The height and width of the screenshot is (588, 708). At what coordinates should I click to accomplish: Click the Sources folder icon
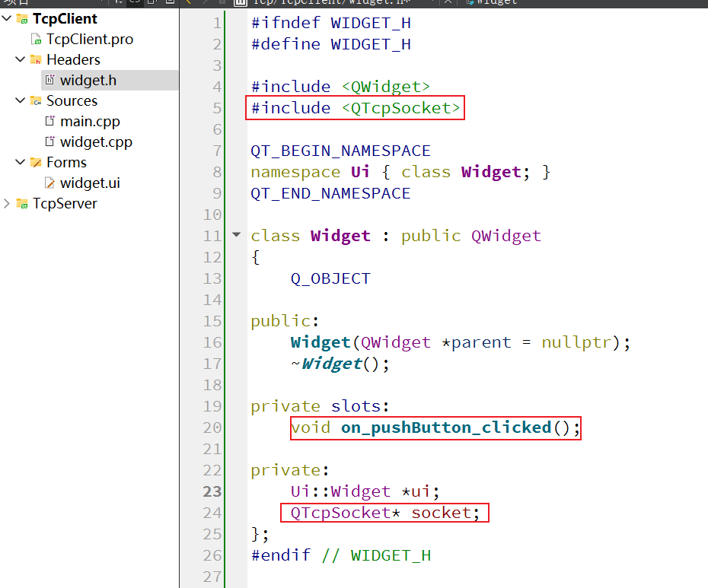(36, 100)
